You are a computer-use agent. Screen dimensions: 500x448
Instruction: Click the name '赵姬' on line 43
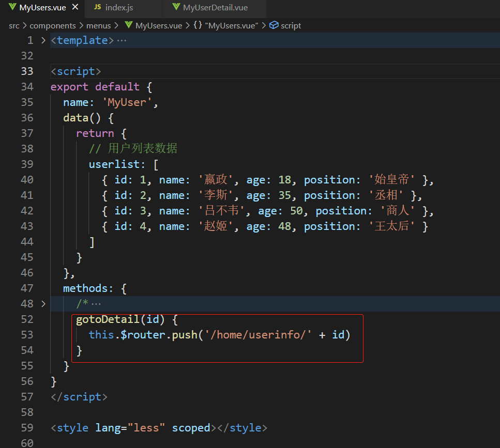pos(216,226)
